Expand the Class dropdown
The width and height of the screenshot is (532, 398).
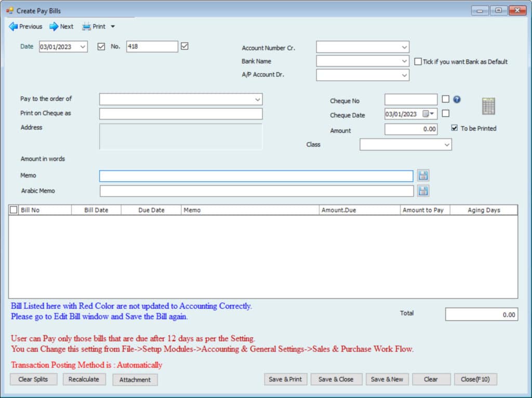447,145
